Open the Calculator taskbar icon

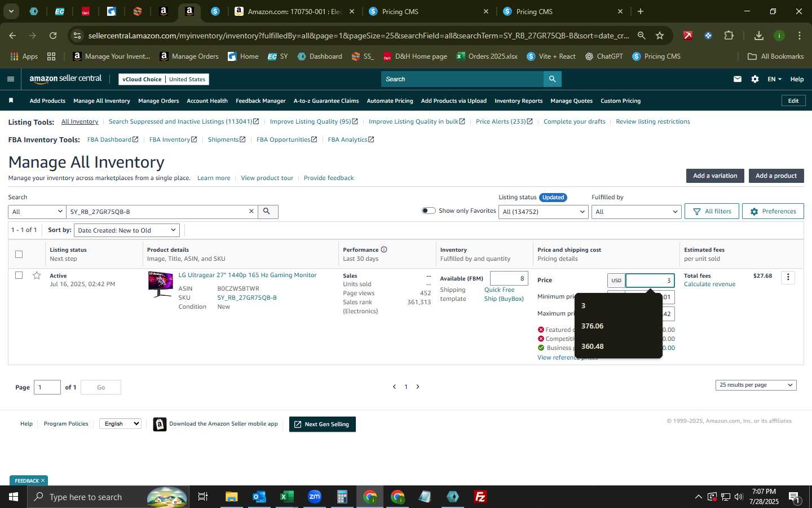342,497
